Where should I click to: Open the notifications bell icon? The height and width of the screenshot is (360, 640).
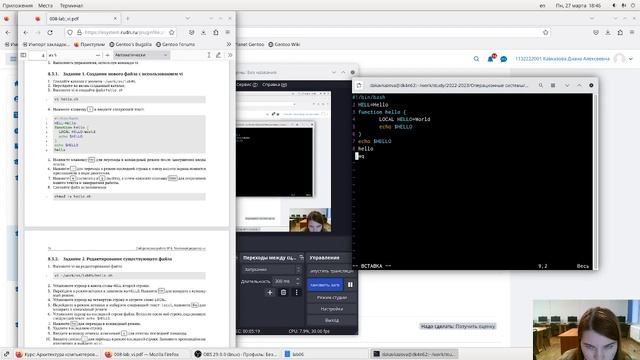point(491,59)
